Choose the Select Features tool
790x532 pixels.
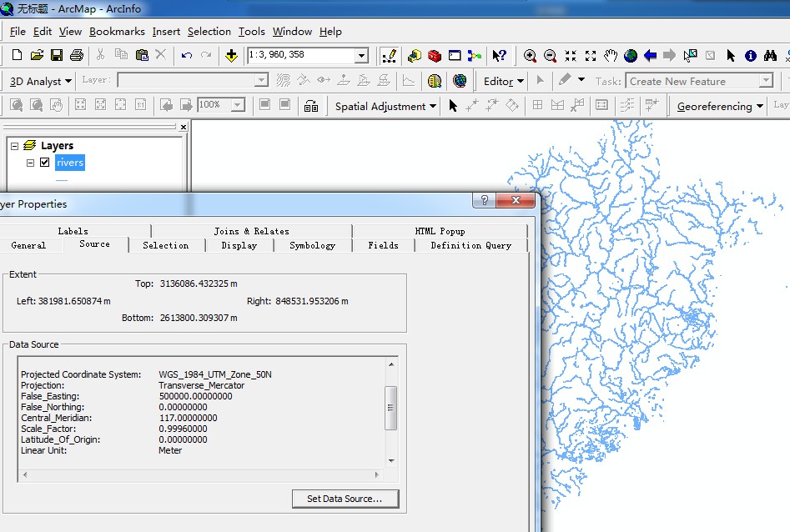(690, 55)
